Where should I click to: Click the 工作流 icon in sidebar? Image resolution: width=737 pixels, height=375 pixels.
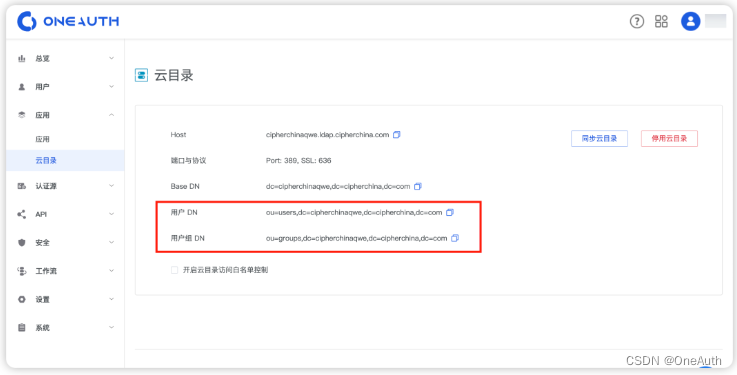(22, 271)
